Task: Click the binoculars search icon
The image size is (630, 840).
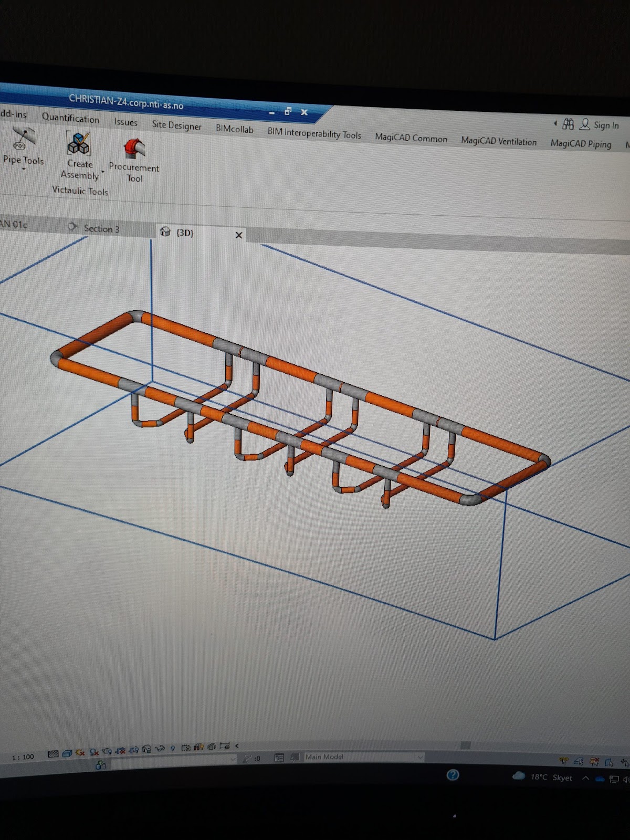Action: click(x=568, y=124)
